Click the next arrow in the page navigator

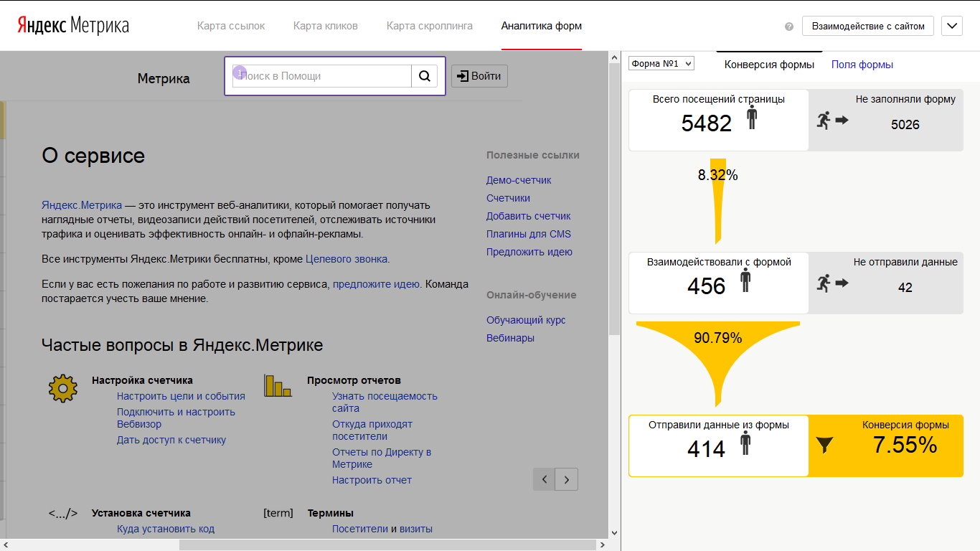point(567,479)
